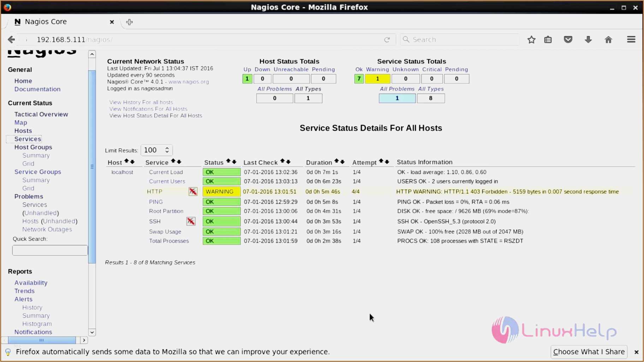Click sidebar scrollbar down arrow
The width and height of the screenshot is (644, 362).
tap(92, 332)
